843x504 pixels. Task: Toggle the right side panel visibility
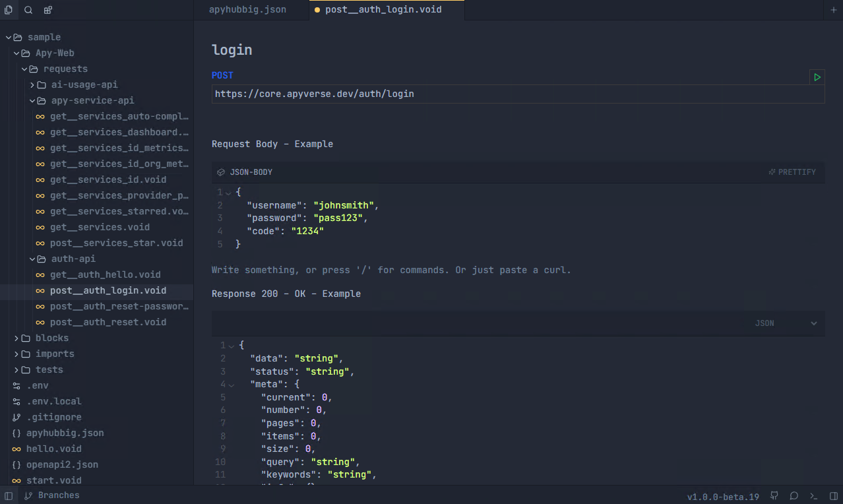click(834, 496)
